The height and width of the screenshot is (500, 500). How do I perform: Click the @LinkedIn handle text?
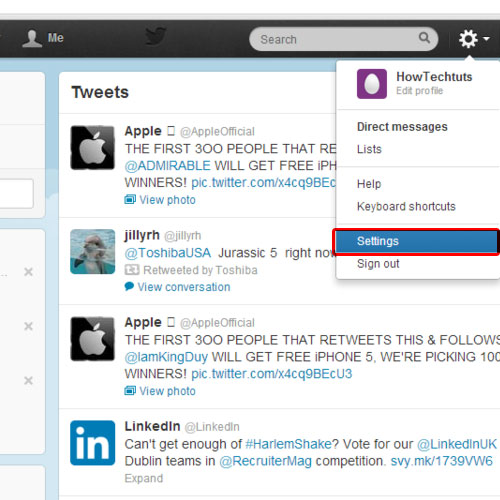click(212, 427)
